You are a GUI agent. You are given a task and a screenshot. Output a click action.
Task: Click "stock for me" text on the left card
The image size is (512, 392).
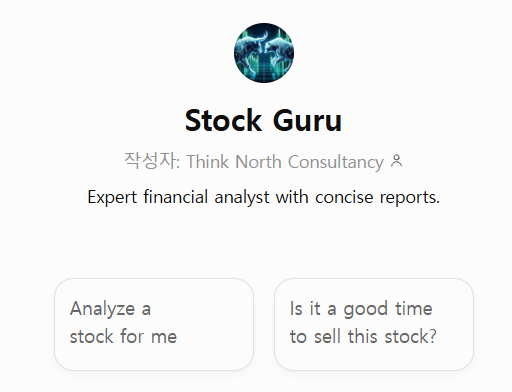tap(123, 336)
